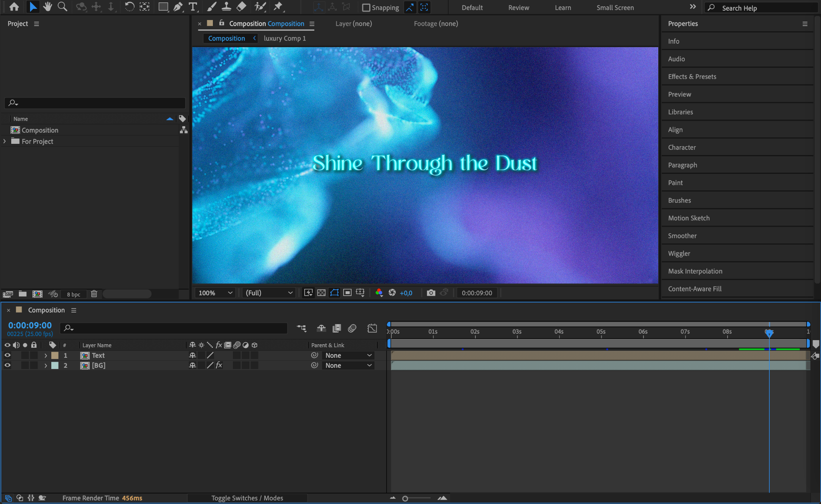Click the Puppet Pin tool

tap(278, 7)
